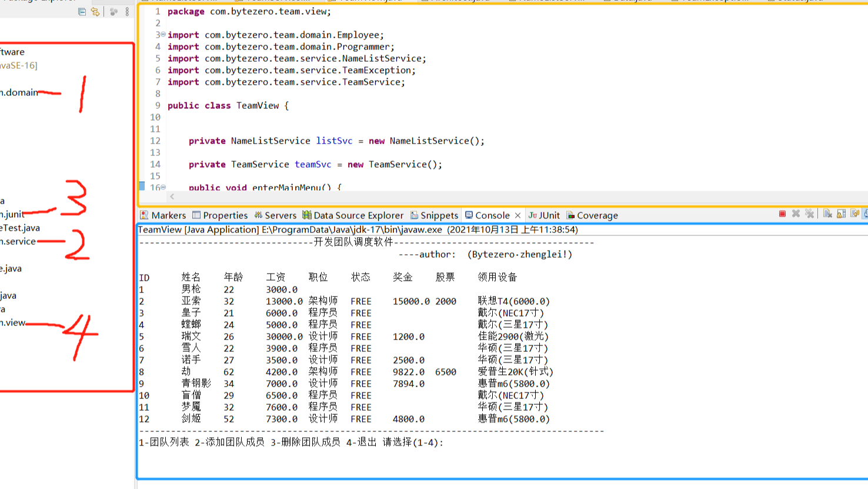Click the '姓名' column header in console
The height and width of the screenshot is (489, 868).
tap(191, 277)
